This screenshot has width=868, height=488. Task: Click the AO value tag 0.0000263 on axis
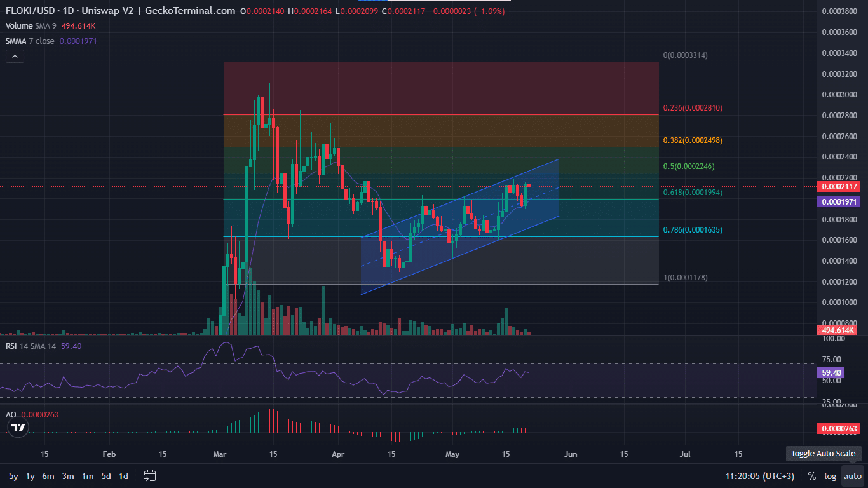(839, 429)
